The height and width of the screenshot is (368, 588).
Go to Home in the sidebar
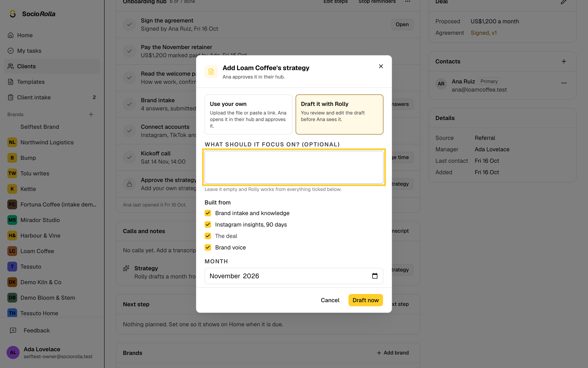click(x=52, y=35)
